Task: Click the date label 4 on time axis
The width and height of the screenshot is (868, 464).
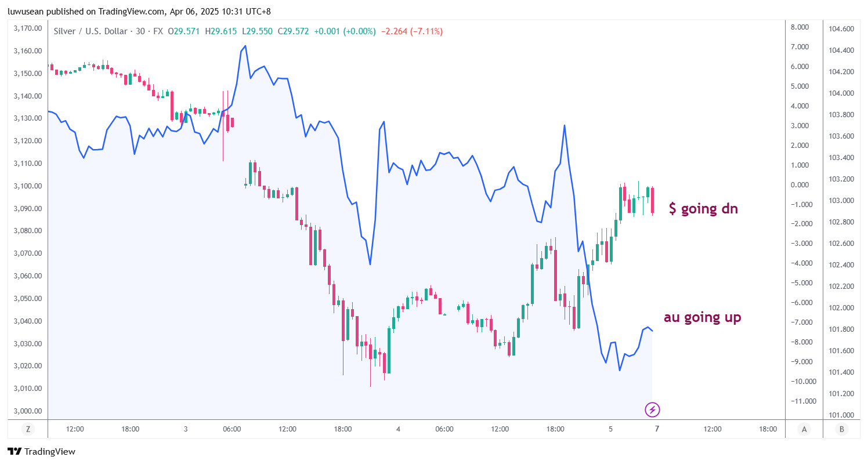Action: (398, 429)
